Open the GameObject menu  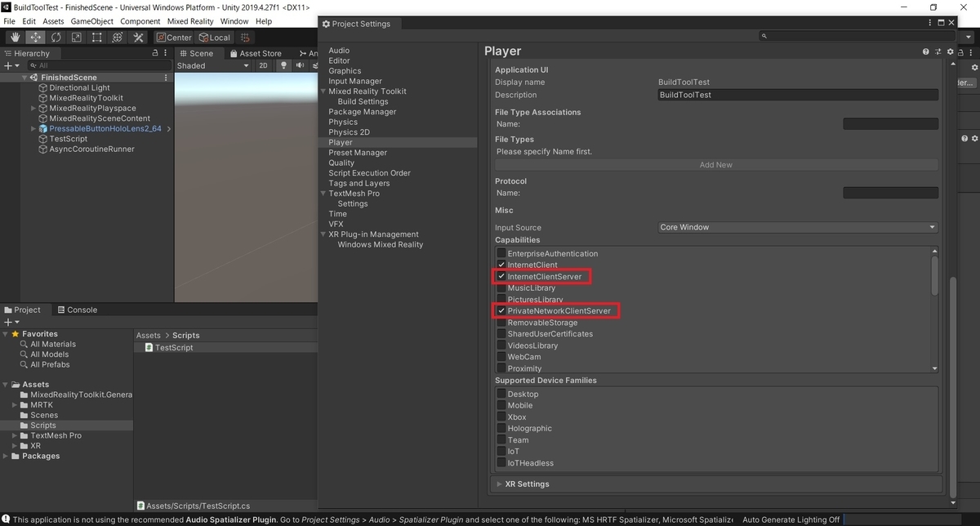click(x=92, y=21)
